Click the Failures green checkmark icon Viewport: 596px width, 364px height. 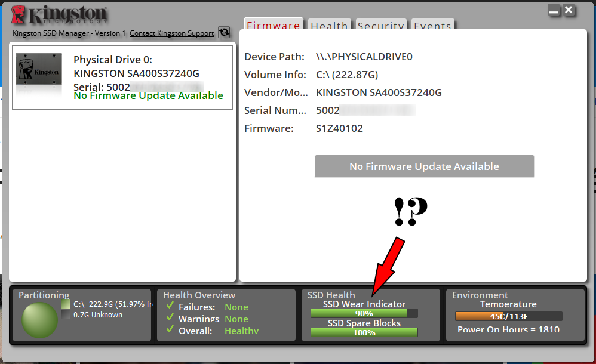[x=170, y=305]
